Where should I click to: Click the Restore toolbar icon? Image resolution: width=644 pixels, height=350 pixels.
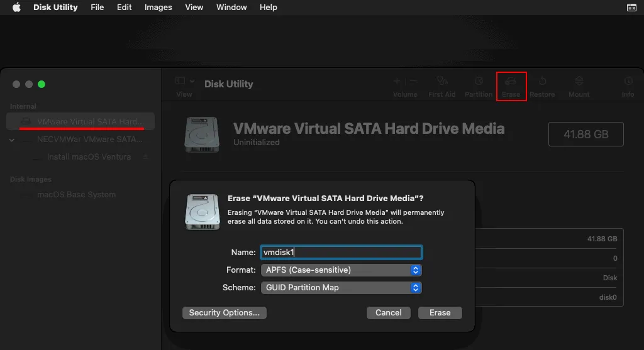542,82
